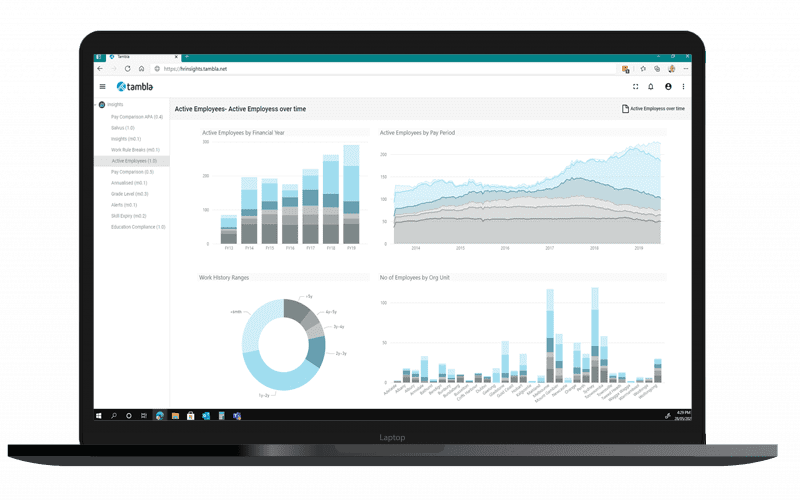Reload the page with the refresh icon
The image size is (800, 500).
point(128,69)
